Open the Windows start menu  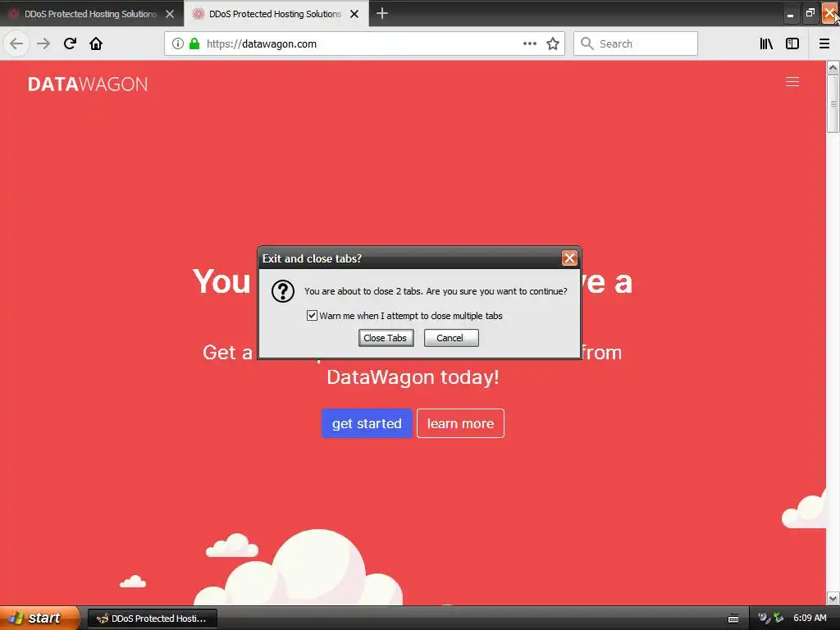pos(39,618)
